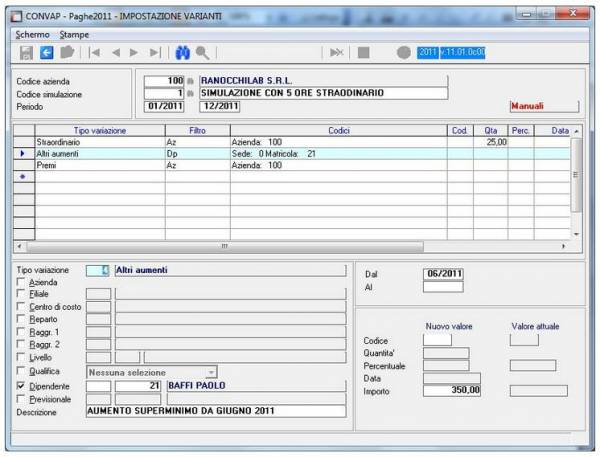This screenshot has height=457, width=600.
Task: Click the Perc. column header
Action: tap(521, 131)
